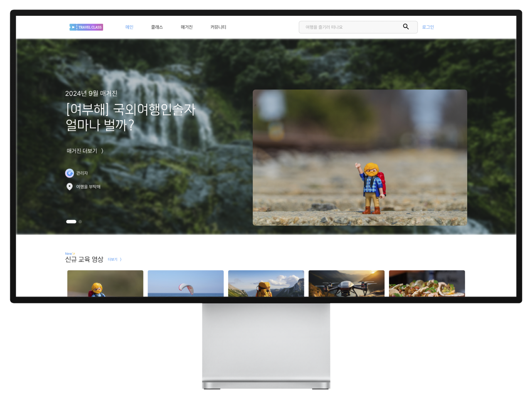Switch to the second carousel slide dot
The height and width of the screenshot is (397, 532).
80,222
